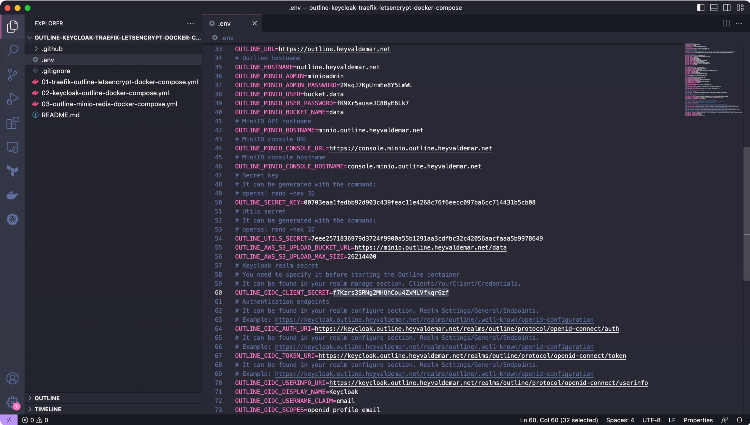Click the OIDC token URI link on line 67
This screenshot has height=425, width=750.
[472, 356]
